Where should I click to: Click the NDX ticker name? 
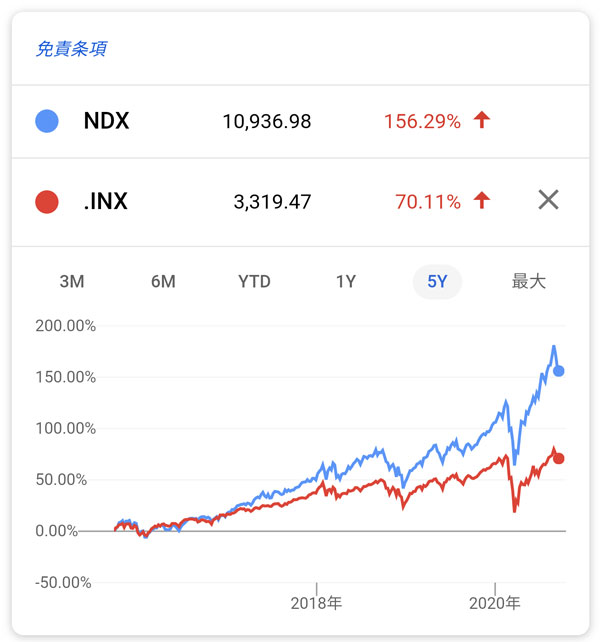coord(107,122)
